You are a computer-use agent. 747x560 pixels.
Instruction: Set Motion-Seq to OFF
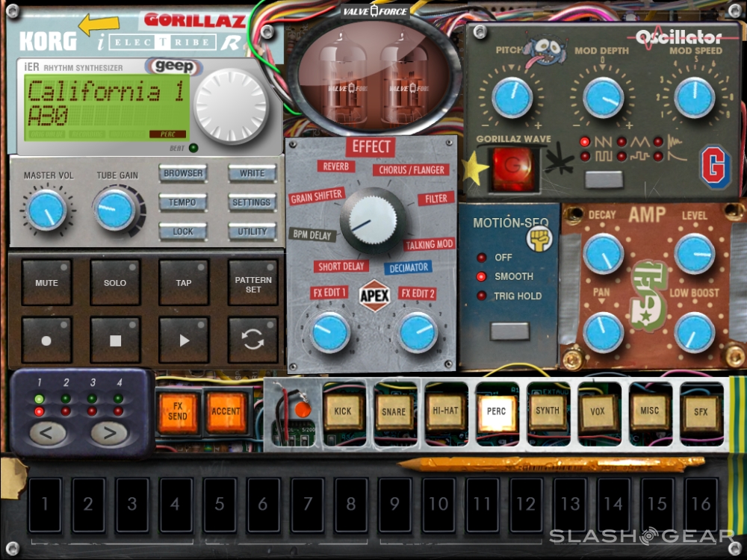[482, 258]
